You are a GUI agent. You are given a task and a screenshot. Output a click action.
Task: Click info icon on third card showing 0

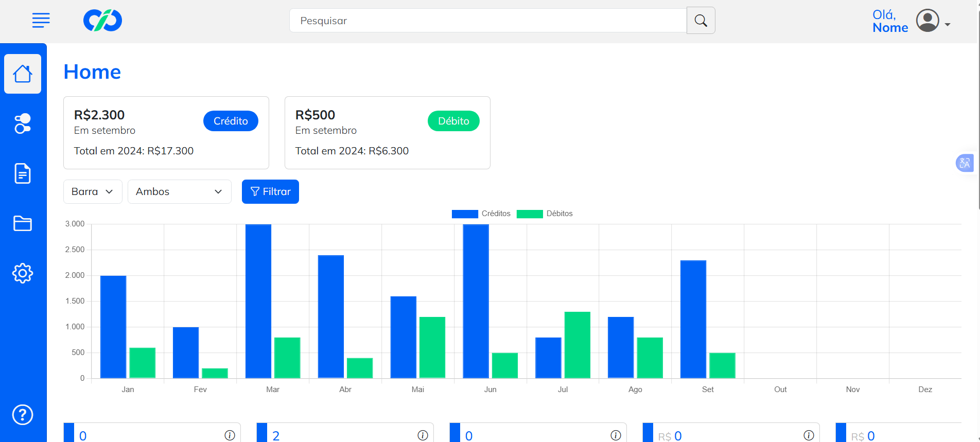616,435
